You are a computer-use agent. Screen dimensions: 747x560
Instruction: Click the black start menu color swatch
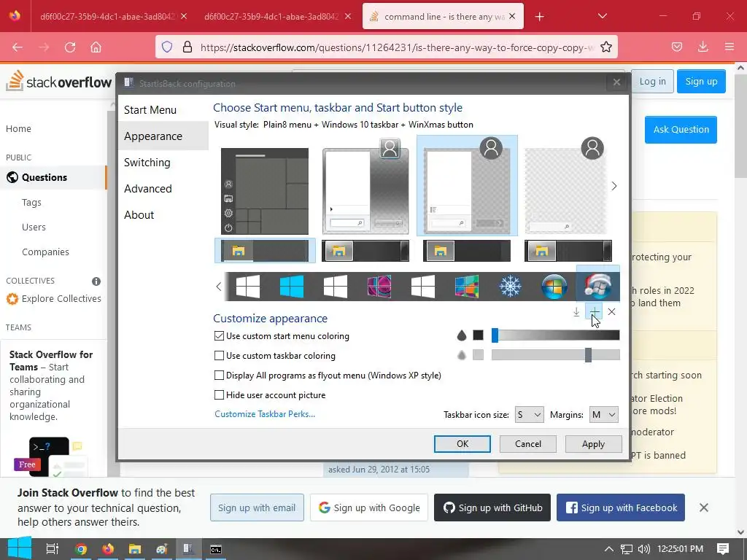pyautogui.click(x=479, y=335)
